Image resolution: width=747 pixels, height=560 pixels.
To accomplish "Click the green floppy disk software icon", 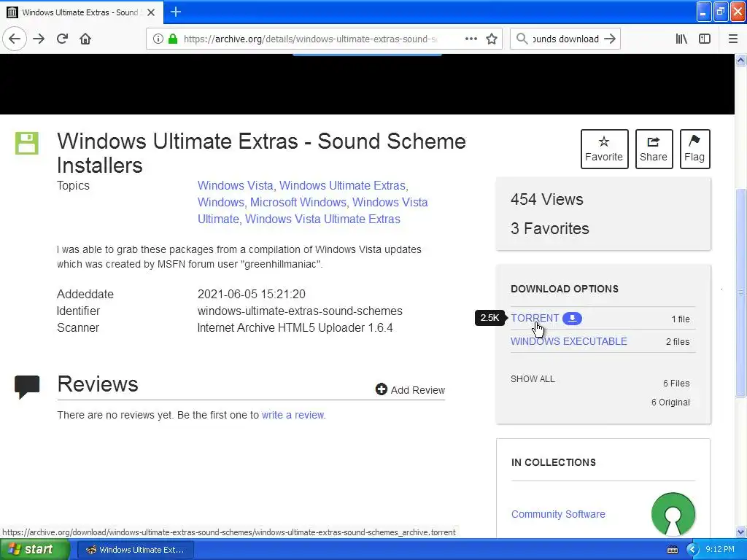I will 27,144.
